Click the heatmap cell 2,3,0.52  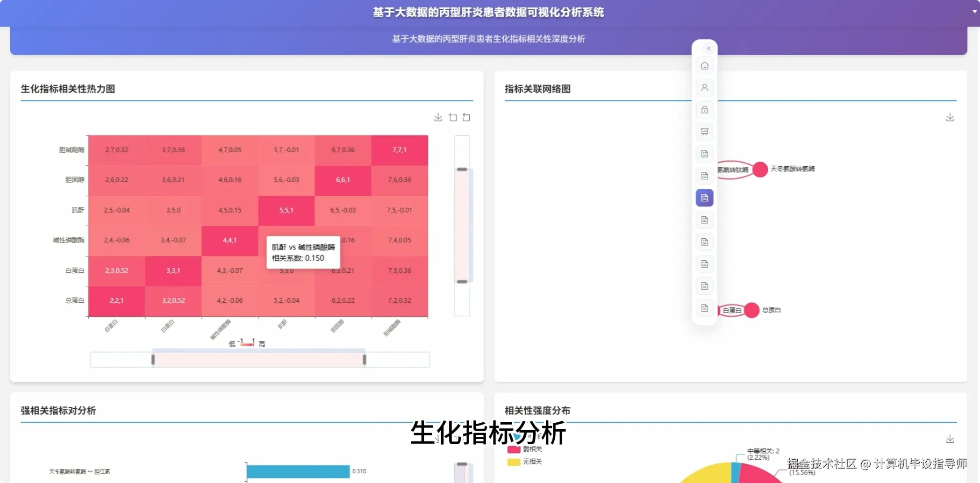pos(116,270)
